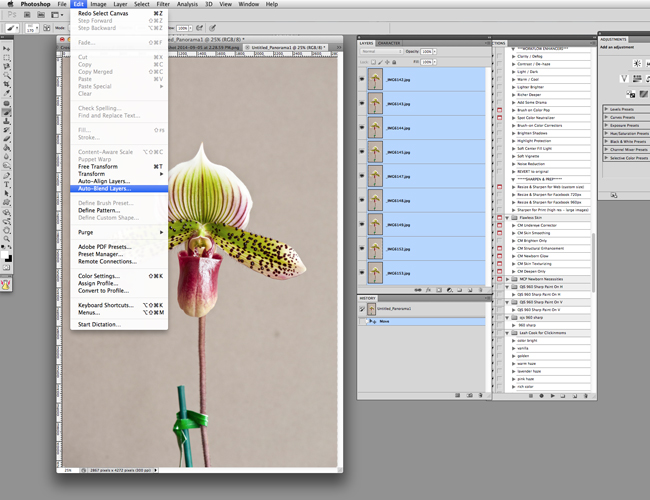Image resolution: width=650 pixels, height=500 pixels.
Task: Hide the _IMG6149.jpg layer
Action: click(x=362, y=224)
